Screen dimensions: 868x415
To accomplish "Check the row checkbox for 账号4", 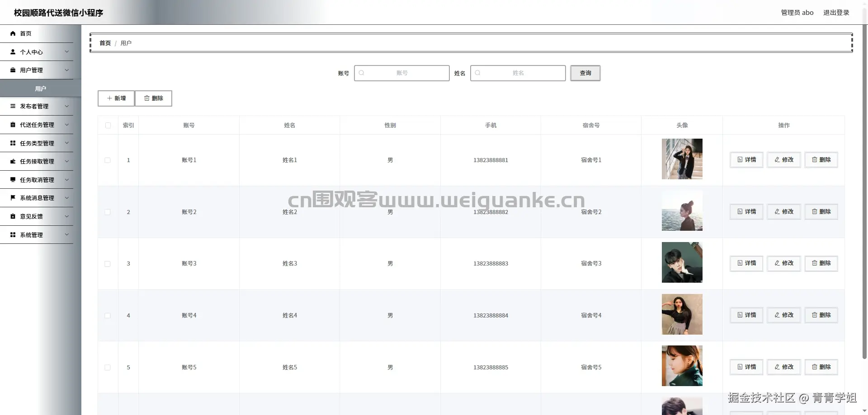I will 108,315.
